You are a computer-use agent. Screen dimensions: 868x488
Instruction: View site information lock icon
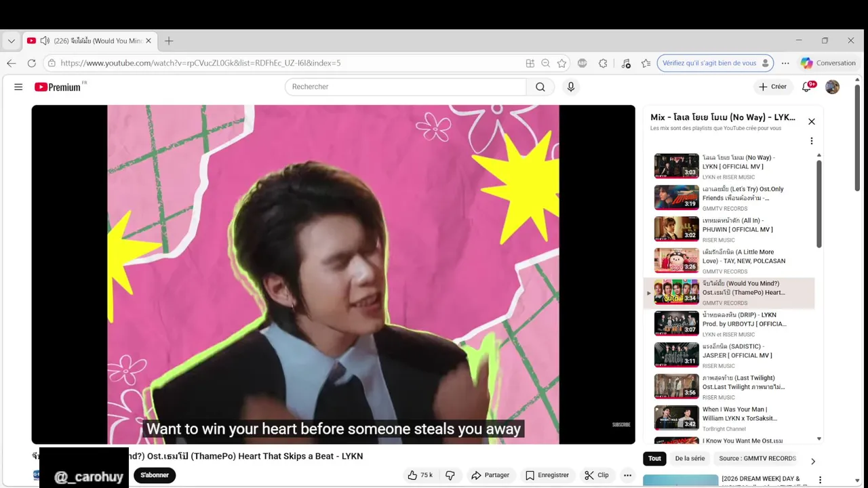click(52, 63)
